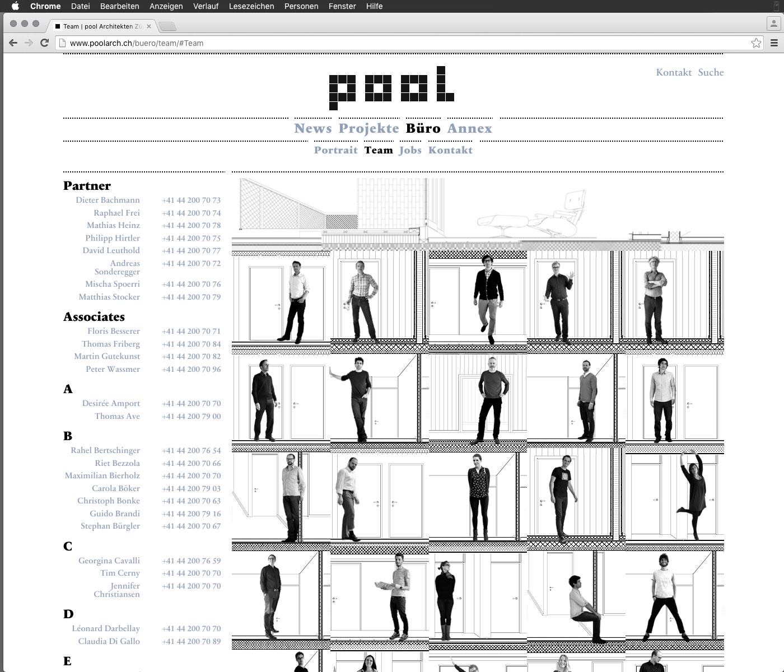Image resolution: width=784 pixels, height=672 pixels.
Task: Click the Suche link at top right
Action: pyautogui.click(x=711, y=72)
